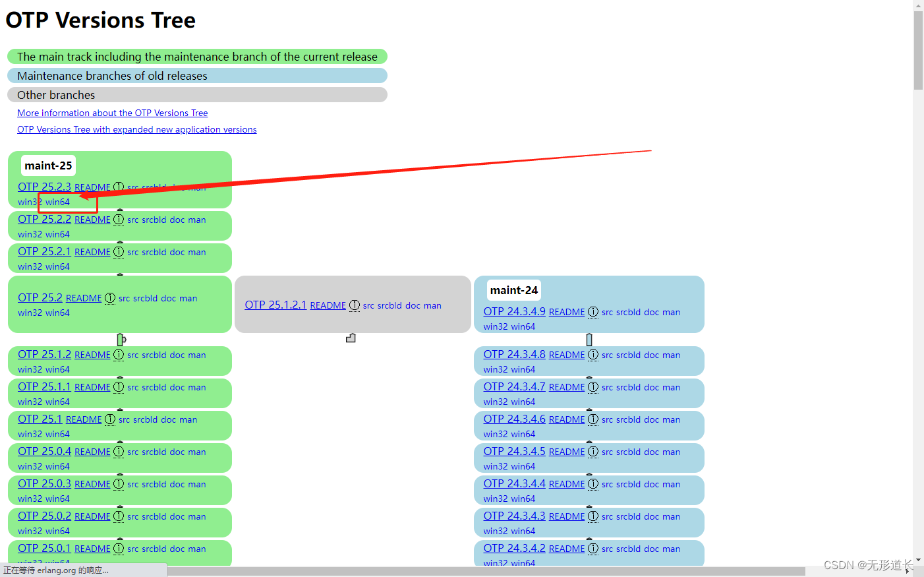Open the info icon for OTP 24.3.4.7
Image resolution: width=924 pixels, height=577 pixels.
(x=593, y=387)
